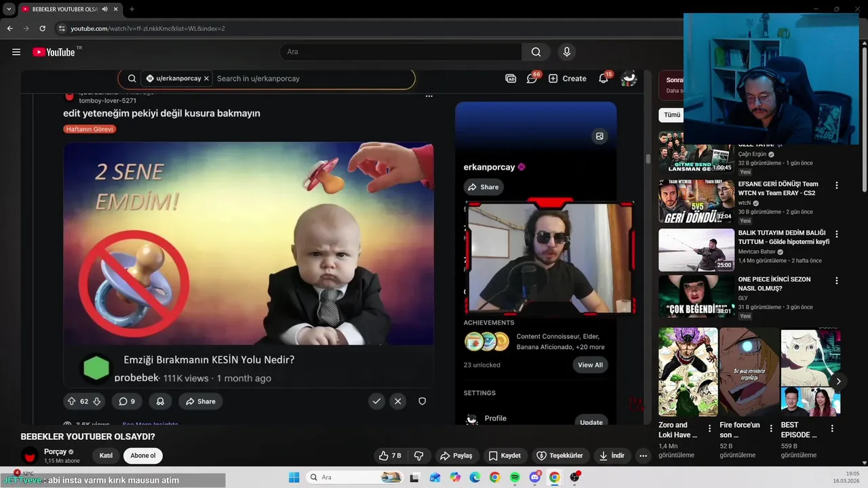Viewport: 868px width, 488px height.
Task: Open ONE PIECE İKİNCİ SEZON video title
Action: pos(774,283)
